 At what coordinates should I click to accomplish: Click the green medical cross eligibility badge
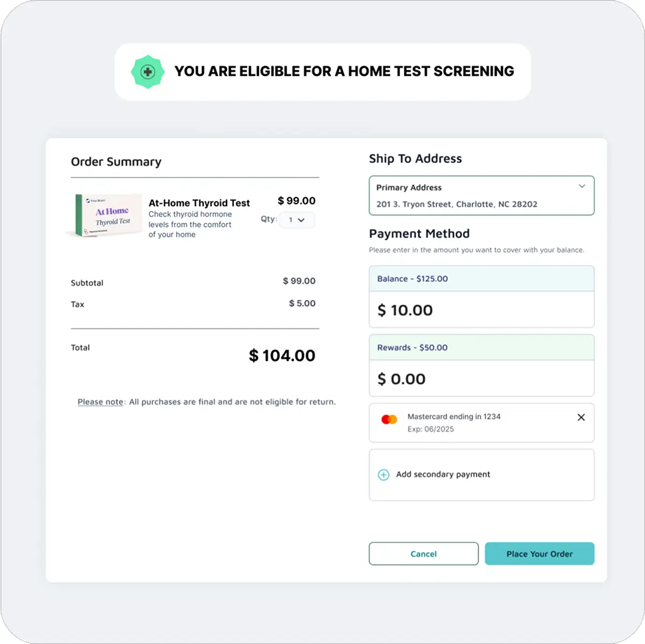(147, 71)
